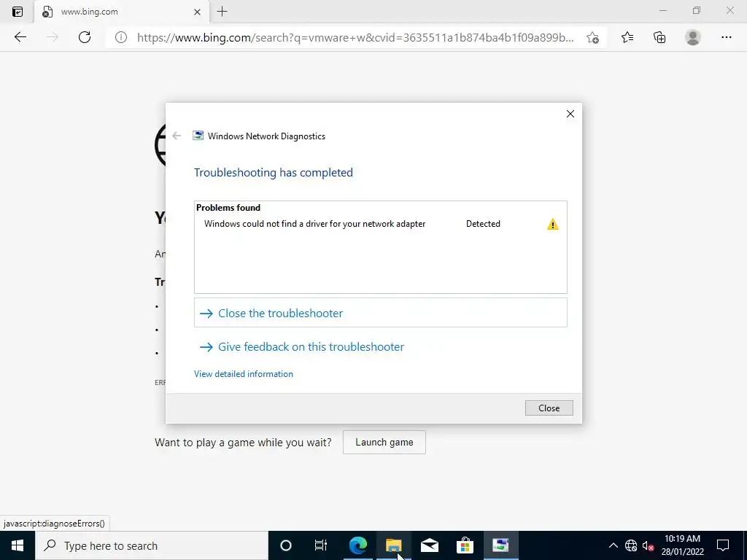
Task: Open the Mail app from taskbar
Action: coord(429,545)
